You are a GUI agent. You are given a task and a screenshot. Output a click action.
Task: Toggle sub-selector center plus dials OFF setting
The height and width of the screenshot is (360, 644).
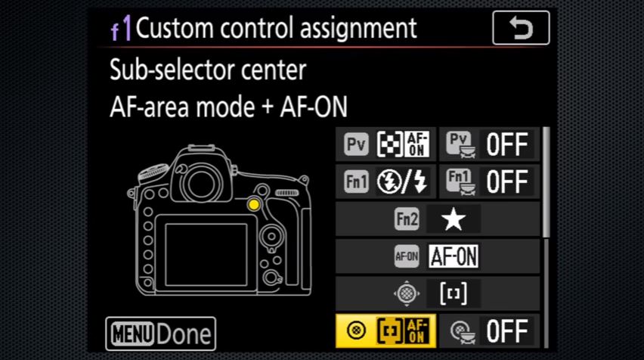tap(490, 331)
